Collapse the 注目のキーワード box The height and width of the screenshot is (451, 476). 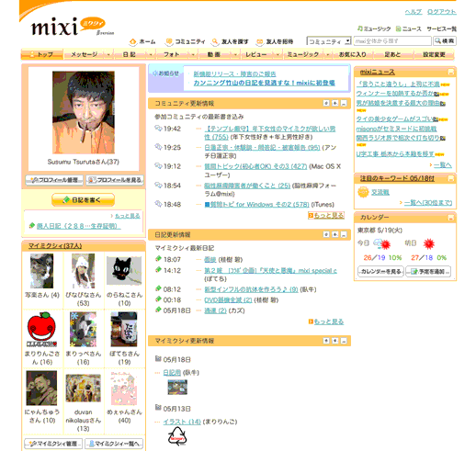click(x=451, y=178)
